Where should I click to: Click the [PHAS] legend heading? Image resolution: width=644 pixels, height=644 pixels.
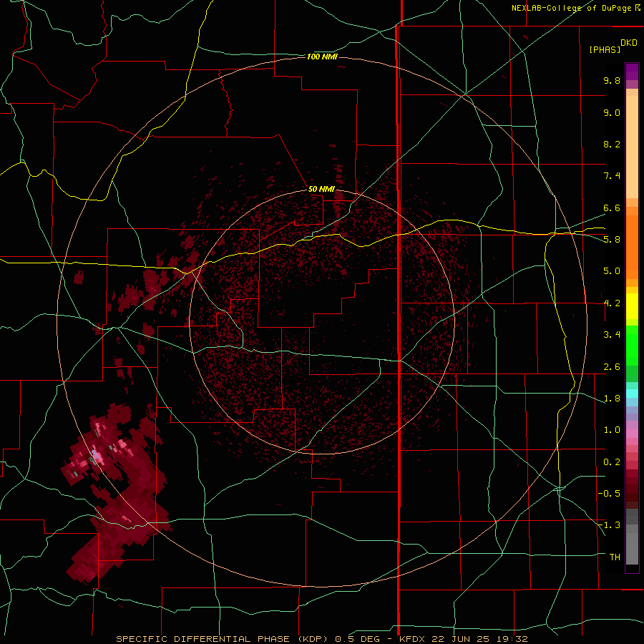pyautogui.click(x=605, y=49)
